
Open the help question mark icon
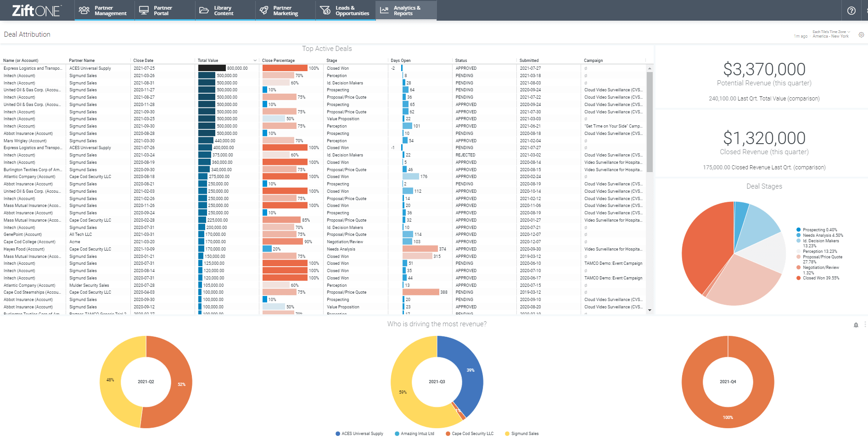pos(851,11)
